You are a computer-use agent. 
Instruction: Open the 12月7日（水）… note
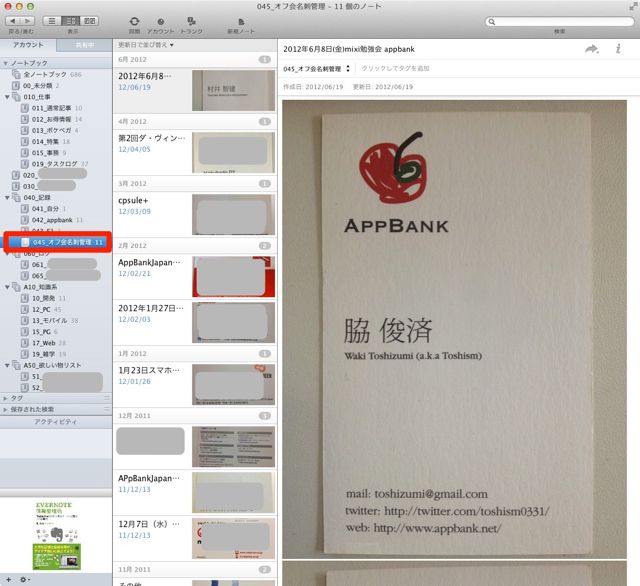click(x=195, y=538)
